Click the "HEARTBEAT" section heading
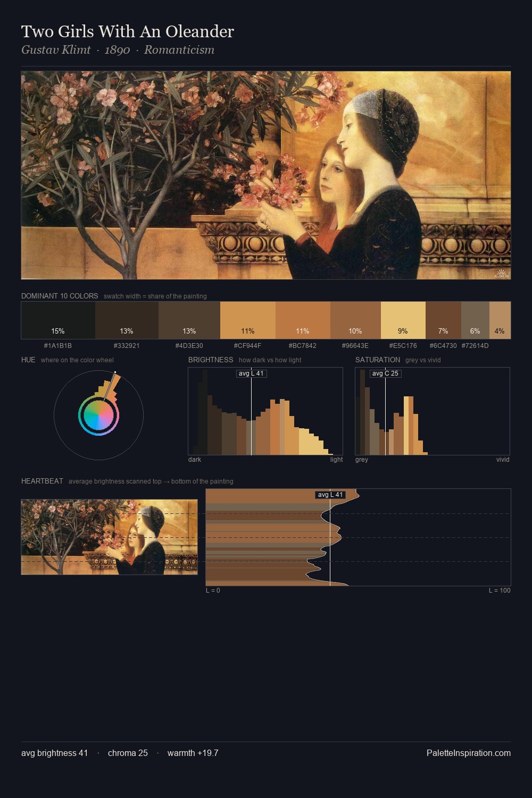Screen dimensions: 532x798 click(42, 481)
